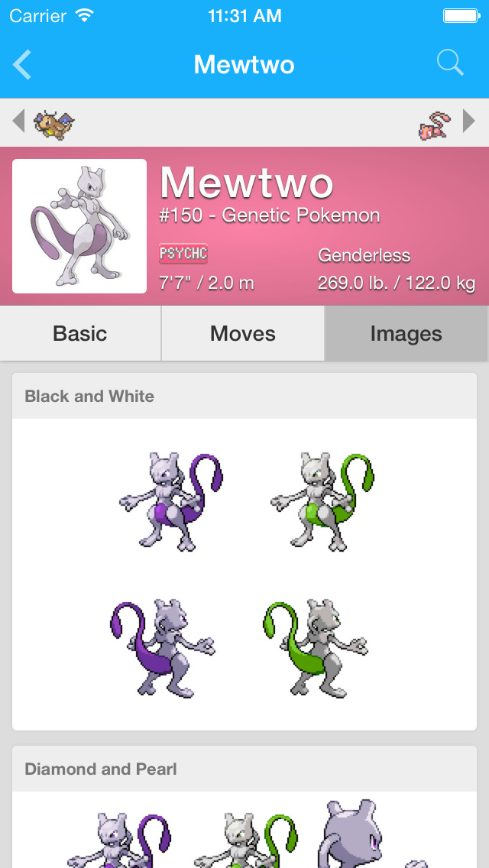
Task: Select the Dragonite sprite icon
Action: click(x=54, y=124)
